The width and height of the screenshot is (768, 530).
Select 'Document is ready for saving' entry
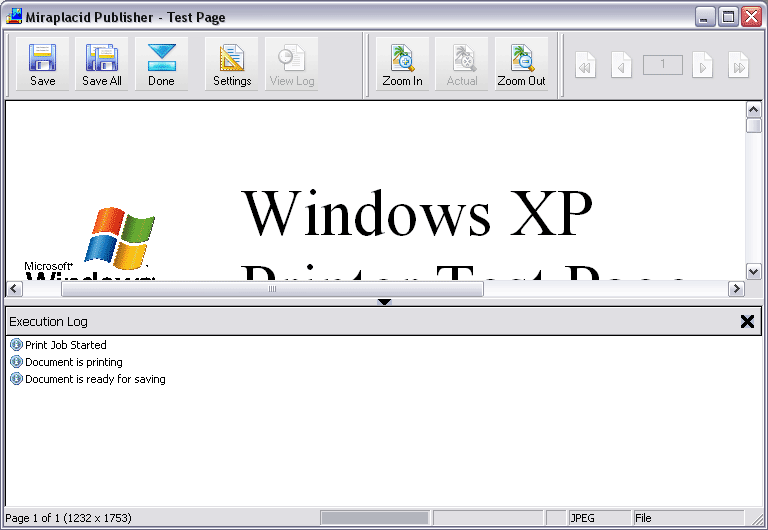point(95,379)
